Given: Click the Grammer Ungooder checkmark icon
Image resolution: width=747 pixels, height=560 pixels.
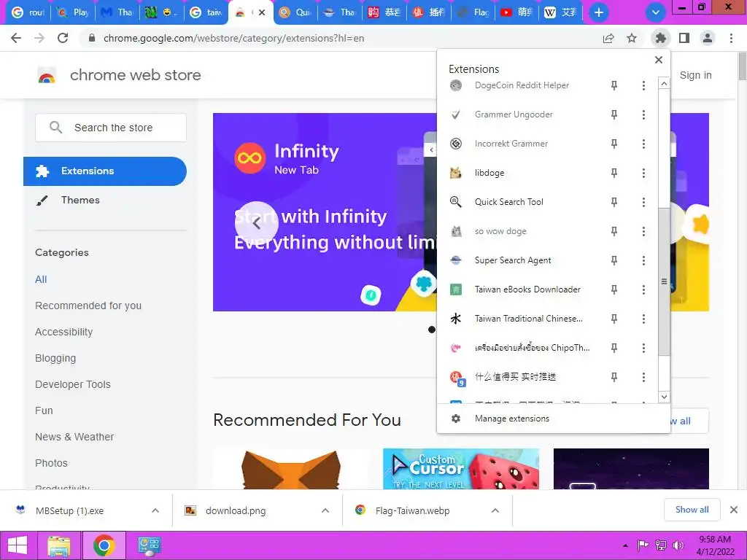Looking at the screenshot, I should [456, 114].
